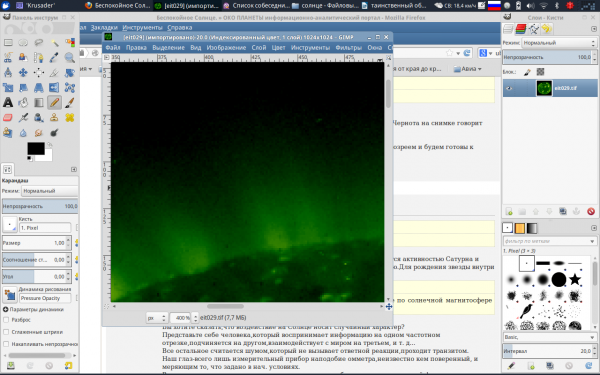The height and width of the screenshot is (375, 600).
Task: Open the Изображение menu
Action: [x=226, y=48]
